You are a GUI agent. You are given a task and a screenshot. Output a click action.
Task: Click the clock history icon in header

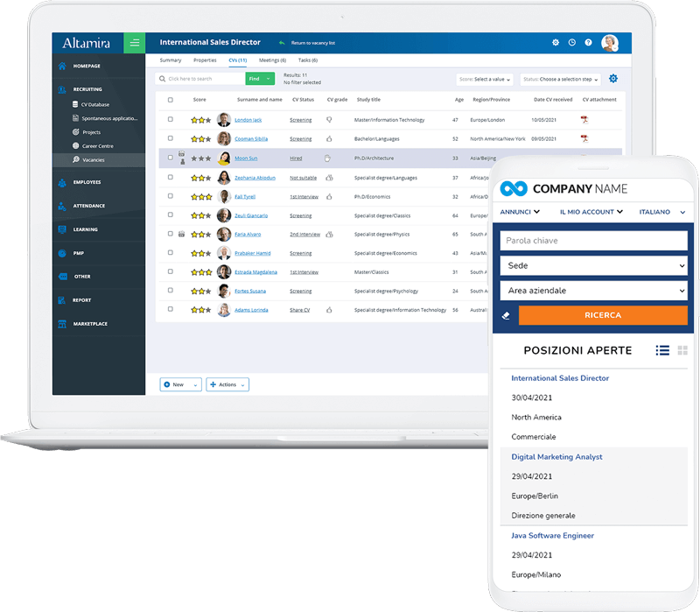click(572, 42)
